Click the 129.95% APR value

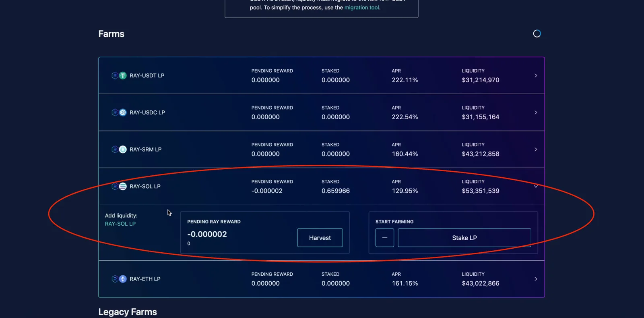coord(405,191)
